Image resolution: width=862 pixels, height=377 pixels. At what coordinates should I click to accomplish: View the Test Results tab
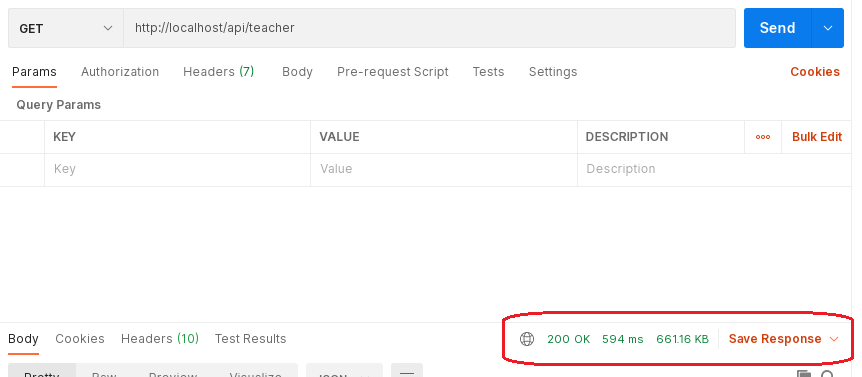[x=250, y=339]
